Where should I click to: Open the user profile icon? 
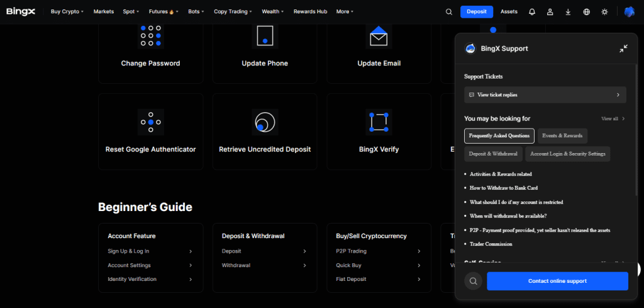(x=550, y=12)
